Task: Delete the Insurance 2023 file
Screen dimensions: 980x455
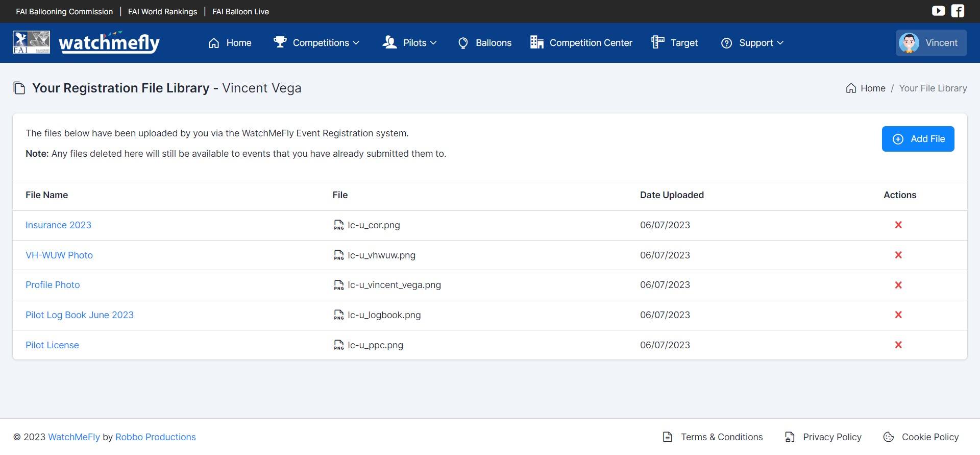Action: tap(898, 225)
